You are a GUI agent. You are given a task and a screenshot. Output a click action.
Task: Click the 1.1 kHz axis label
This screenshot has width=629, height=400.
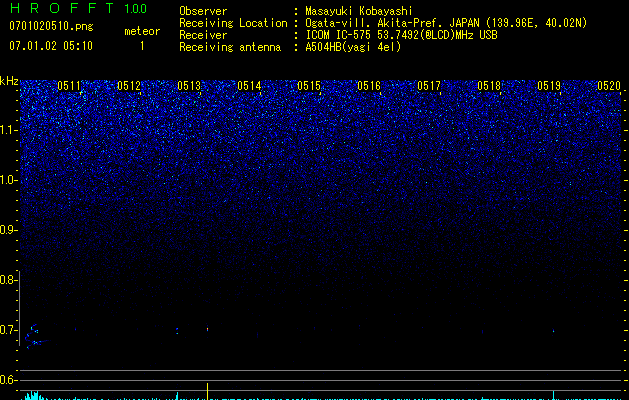point(8,130)
